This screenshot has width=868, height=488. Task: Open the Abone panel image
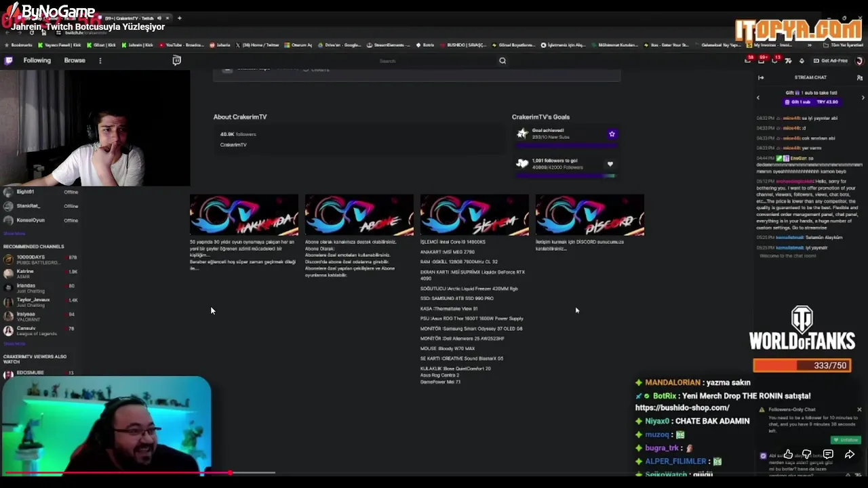359,215
